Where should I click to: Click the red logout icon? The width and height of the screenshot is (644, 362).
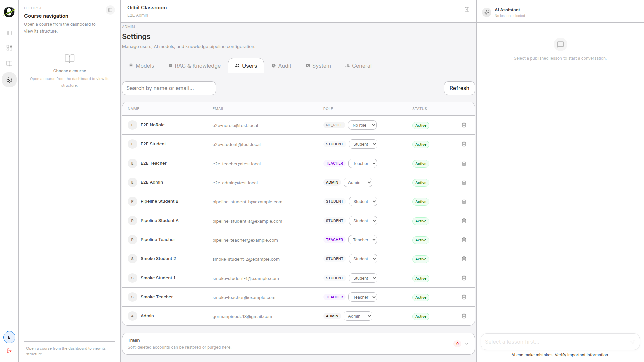pos(9,351)
